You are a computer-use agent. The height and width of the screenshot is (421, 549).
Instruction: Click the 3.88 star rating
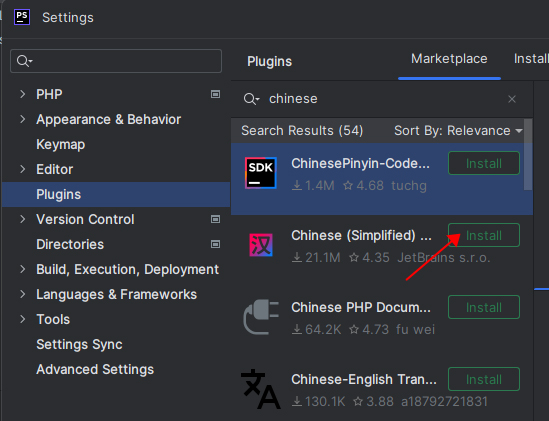pyautogui.click(x=373, y=401)
